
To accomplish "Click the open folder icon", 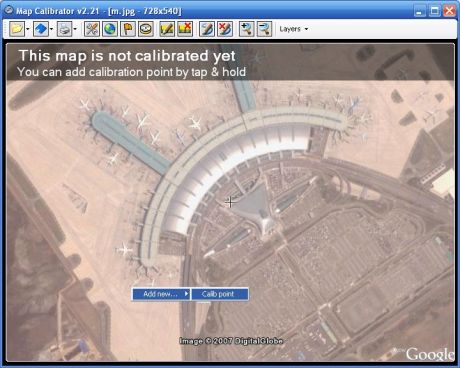I will pos(17,29).
